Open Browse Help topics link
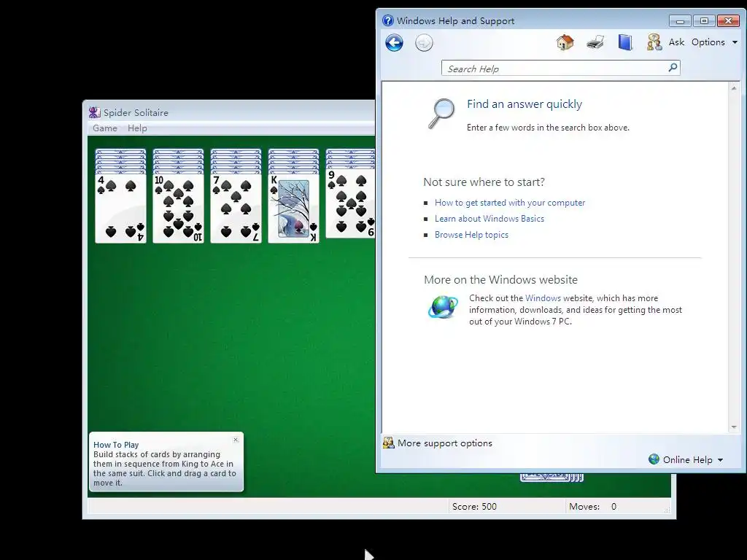This screenshot has height=560, width=747. [x=471, y=235]
